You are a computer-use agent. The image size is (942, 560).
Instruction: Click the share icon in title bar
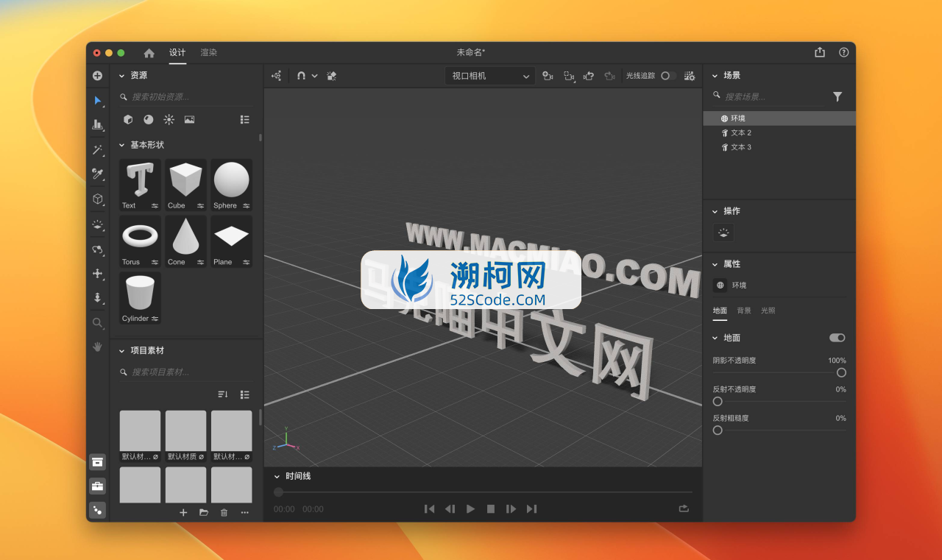tap(820, 52)
